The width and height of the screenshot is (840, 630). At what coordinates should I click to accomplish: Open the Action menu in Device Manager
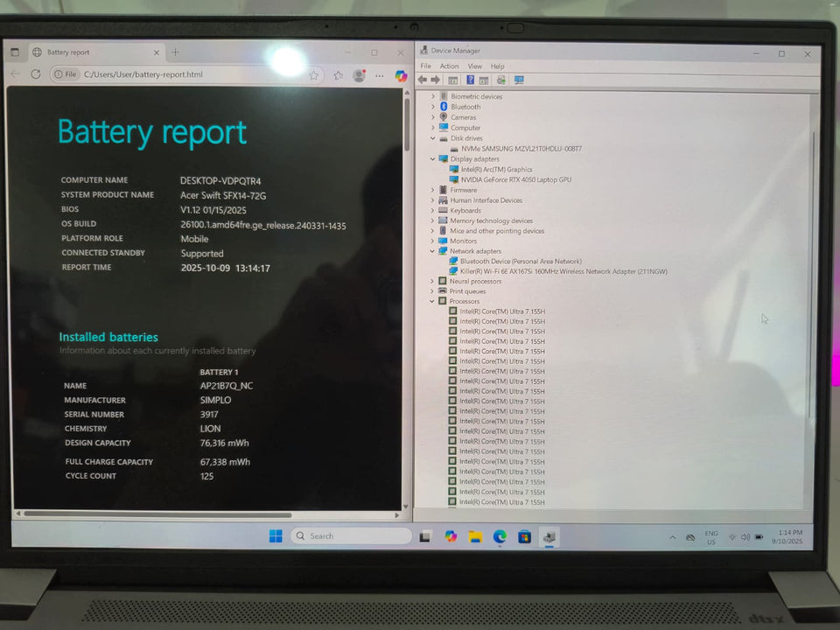pos(449,66)
